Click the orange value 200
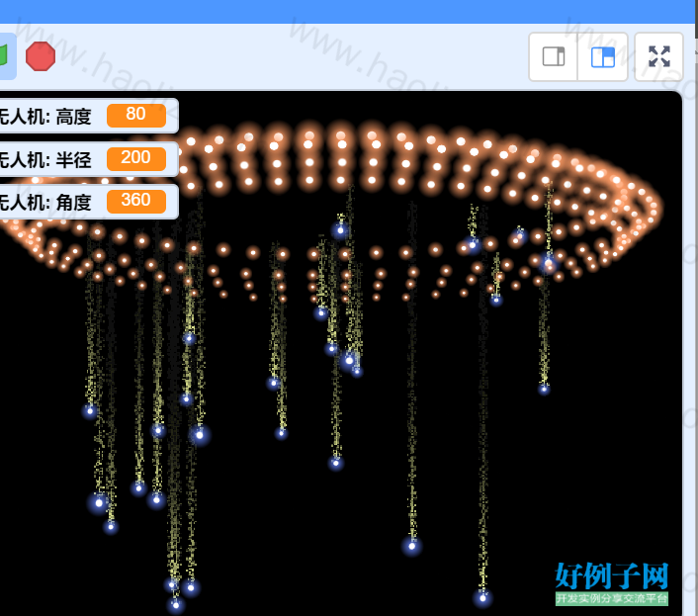 pyautogui.click(x=136, y=159)
